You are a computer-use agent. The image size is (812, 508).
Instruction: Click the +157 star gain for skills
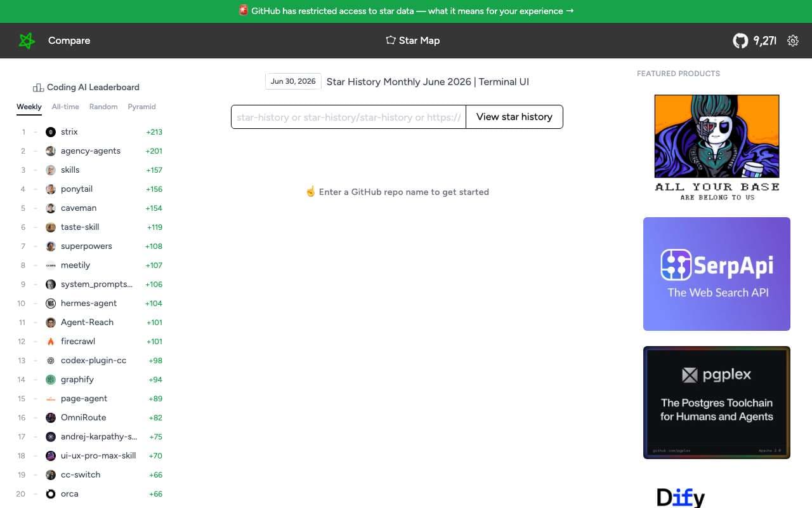154,170
